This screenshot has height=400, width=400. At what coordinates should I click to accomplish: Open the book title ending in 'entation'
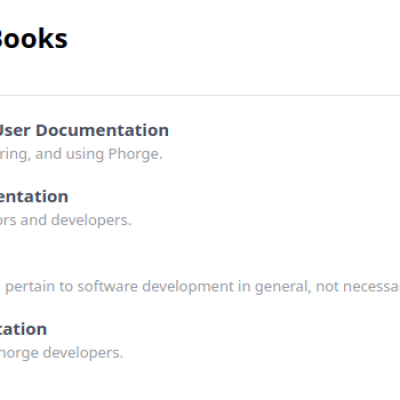[34, 196]
